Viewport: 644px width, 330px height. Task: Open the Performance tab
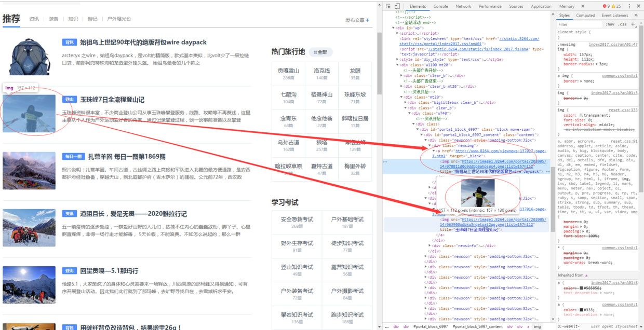pos(490,6)
